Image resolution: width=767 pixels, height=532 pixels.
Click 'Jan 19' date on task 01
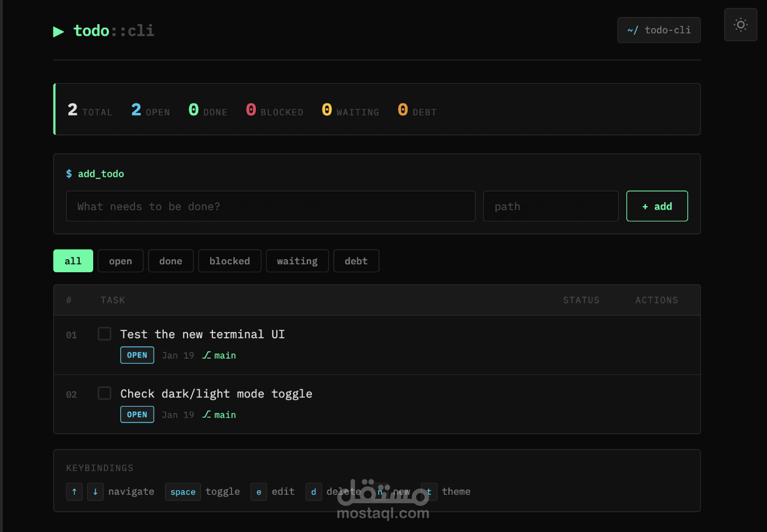pos(178,355)
